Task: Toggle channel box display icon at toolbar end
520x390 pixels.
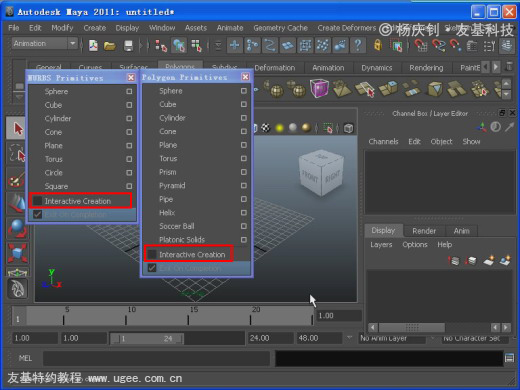Action: pyautogui.click(x=507, y=45)
